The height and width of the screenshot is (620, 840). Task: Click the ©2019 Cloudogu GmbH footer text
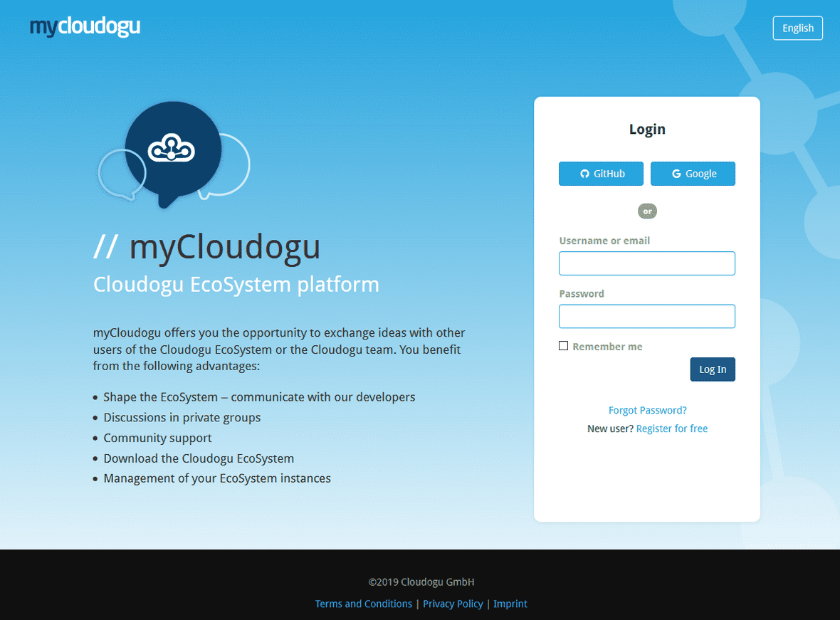(420, 582)
